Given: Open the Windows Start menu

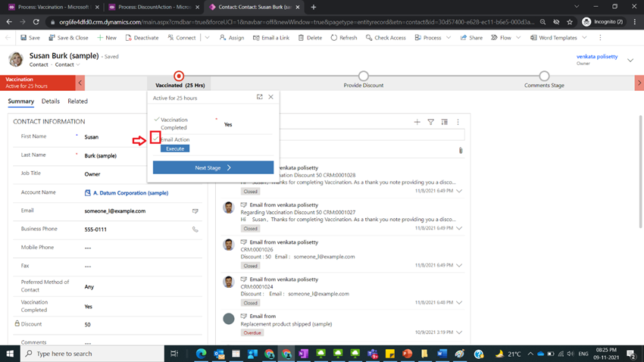Looking at the screenshot, I should [10, 354].
